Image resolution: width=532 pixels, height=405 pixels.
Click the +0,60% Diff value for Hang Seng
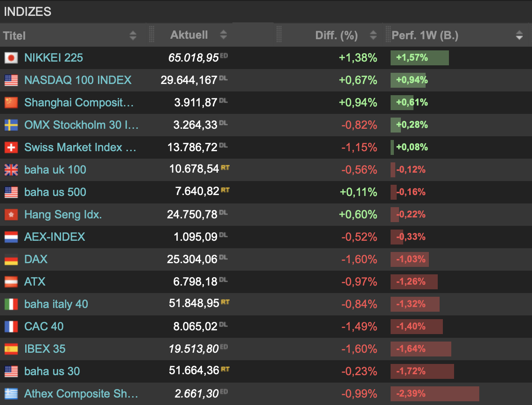click(358, 214)
